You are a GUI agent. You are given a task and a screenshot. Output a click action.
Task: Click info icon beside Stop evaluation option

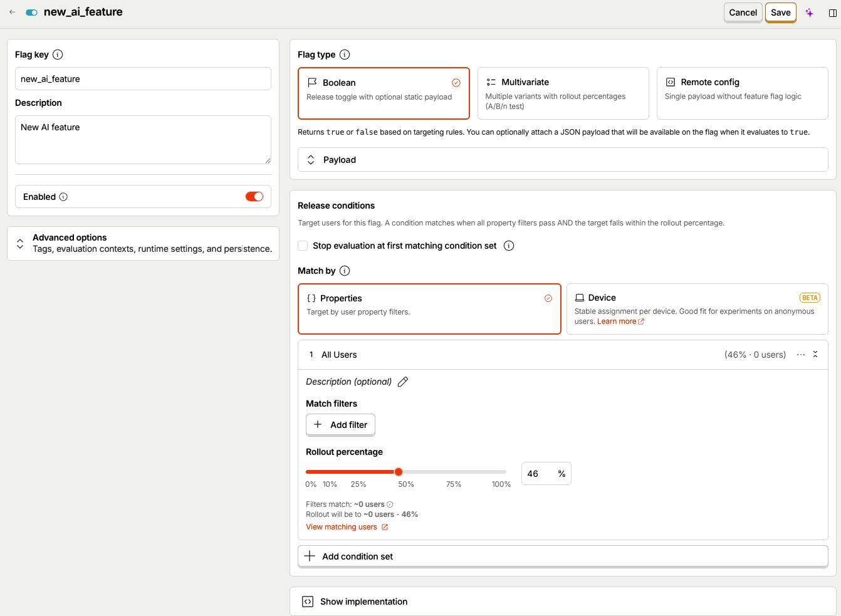coord(509,246)
